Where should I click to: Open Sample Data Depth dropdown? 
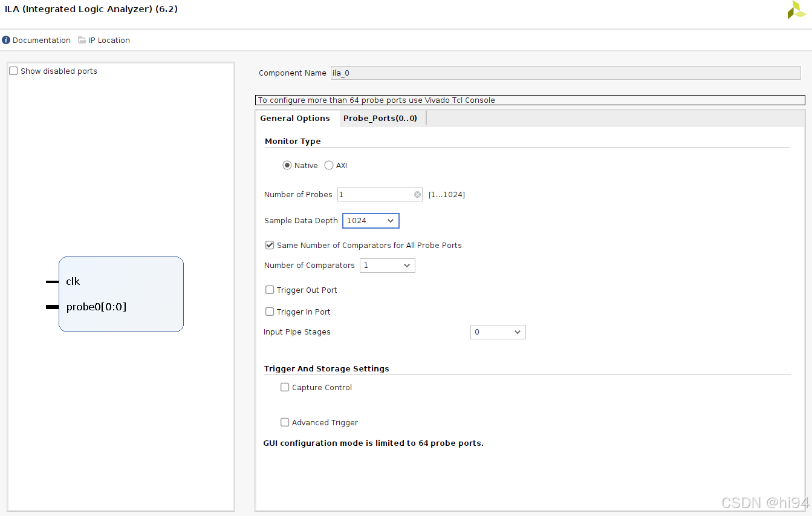point(371,221)
